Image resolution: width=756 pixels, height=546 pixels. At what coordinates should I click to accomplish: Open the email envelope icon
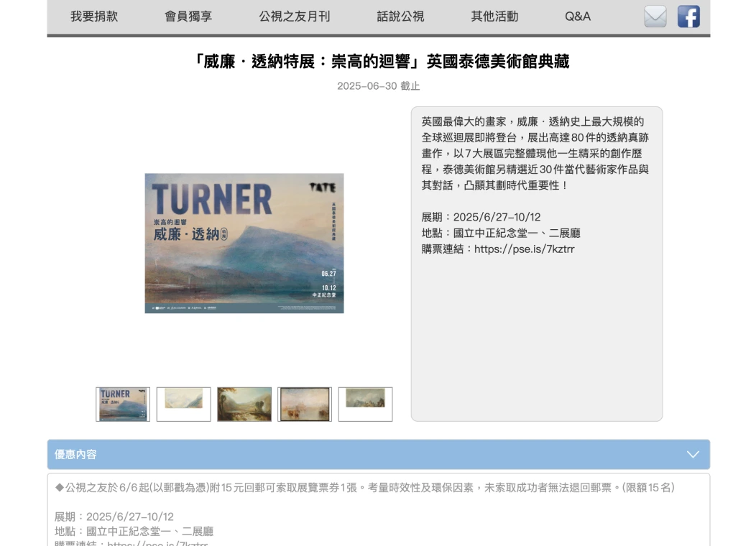[655, 17]
